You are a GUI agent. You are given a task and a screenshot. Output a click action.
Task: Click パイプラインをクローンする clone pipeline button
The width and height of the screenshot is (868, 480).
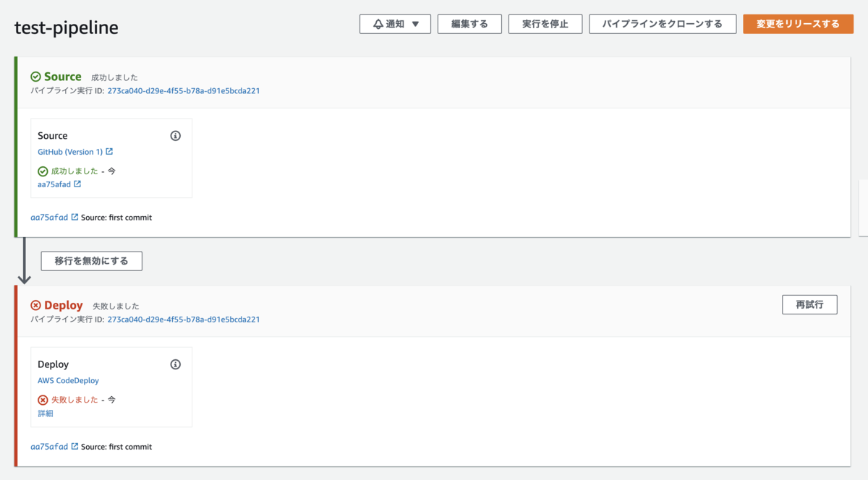[x=663, y=24]
